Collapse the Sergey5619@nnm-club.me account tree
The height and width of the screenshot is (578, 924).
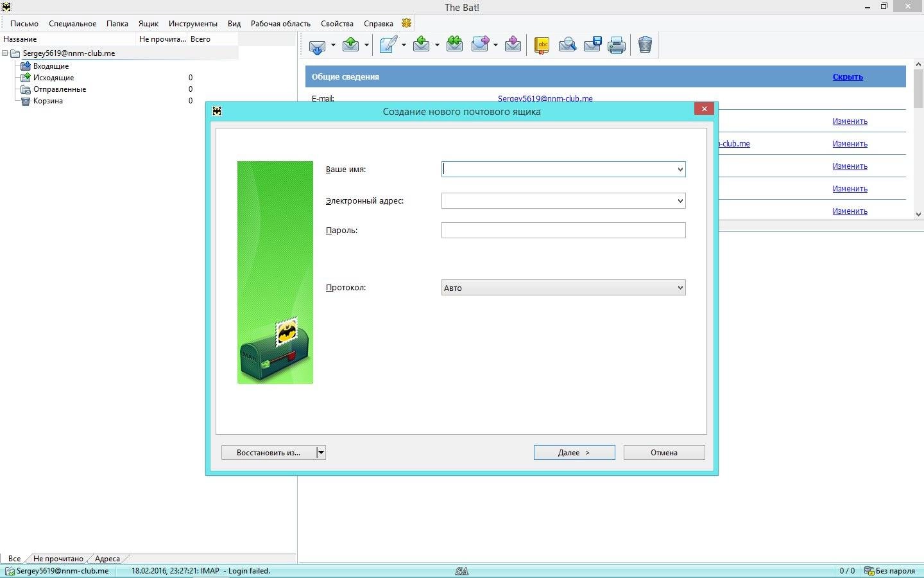coord(5,53)
